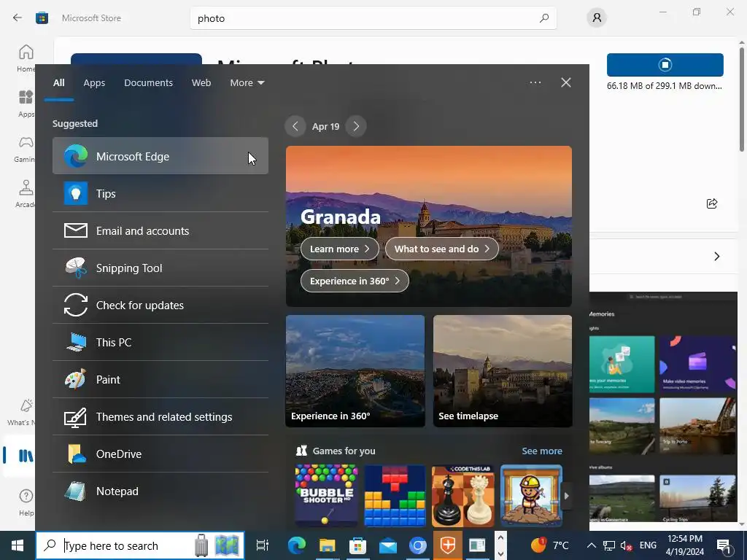Open OneDrive from suggested list
Viewport: 747px width, 560px height.
pos(160,454)
